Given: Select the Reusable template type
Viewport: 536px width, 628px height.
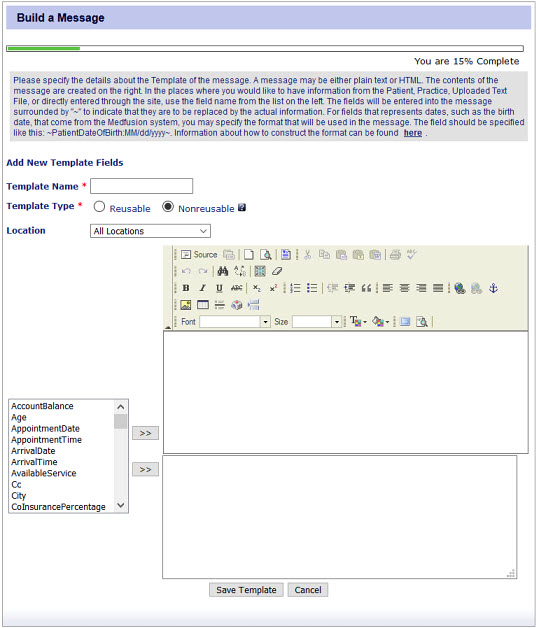Looking at the screenshot, I should [99, 207].
